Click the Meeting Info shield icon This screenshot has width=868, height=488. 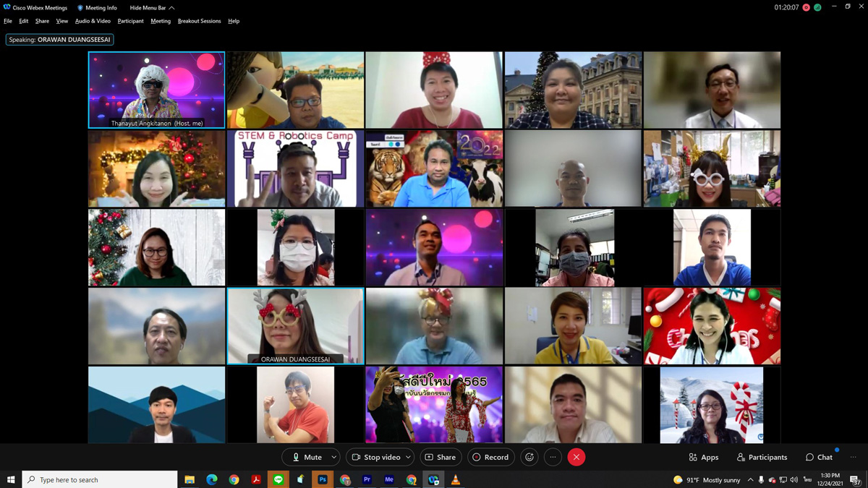tap(80, 8)
